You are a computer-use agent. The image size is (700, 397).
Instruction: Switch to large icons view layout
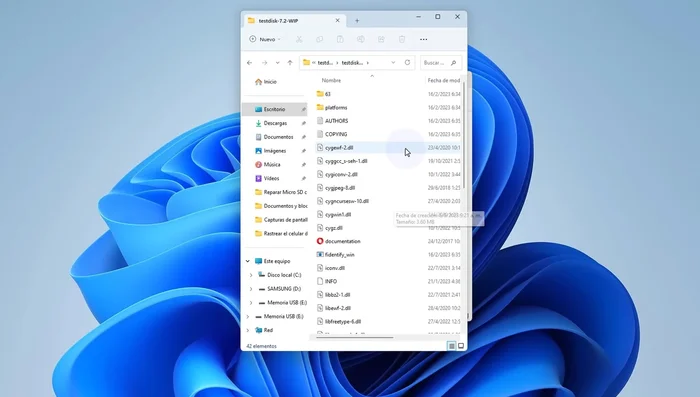461,346
